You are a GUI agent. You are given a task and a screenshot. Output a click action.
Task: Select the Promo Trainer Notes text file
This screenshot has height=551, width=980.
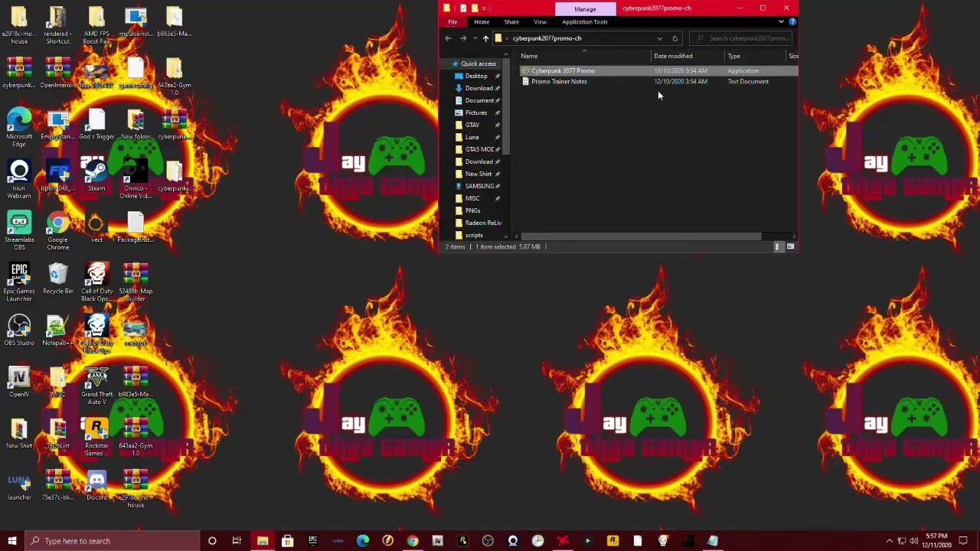coord(559,81)
